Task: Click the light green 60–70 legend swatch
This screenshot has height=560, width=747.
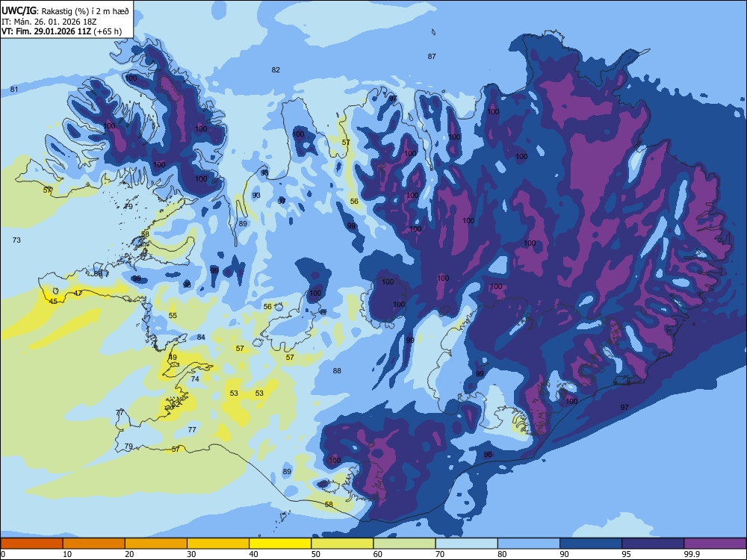Action: click(x=404, y=544)
